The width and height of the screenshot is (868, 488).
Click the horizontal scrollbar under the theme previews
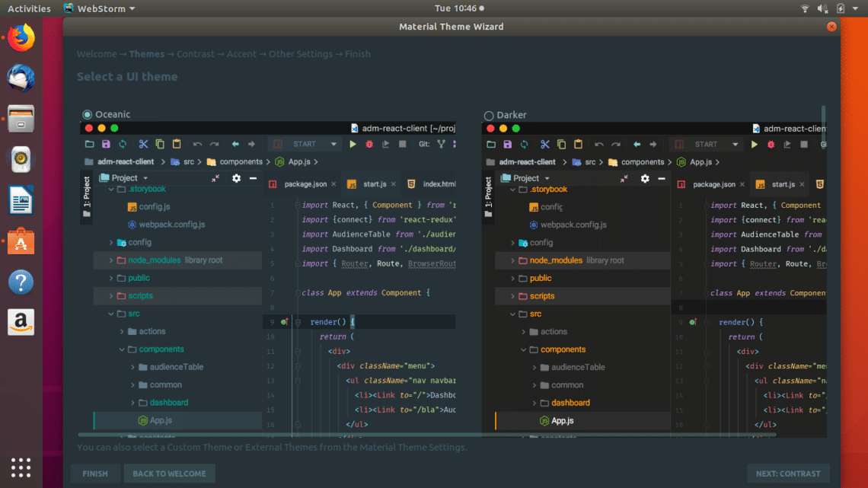426,435
